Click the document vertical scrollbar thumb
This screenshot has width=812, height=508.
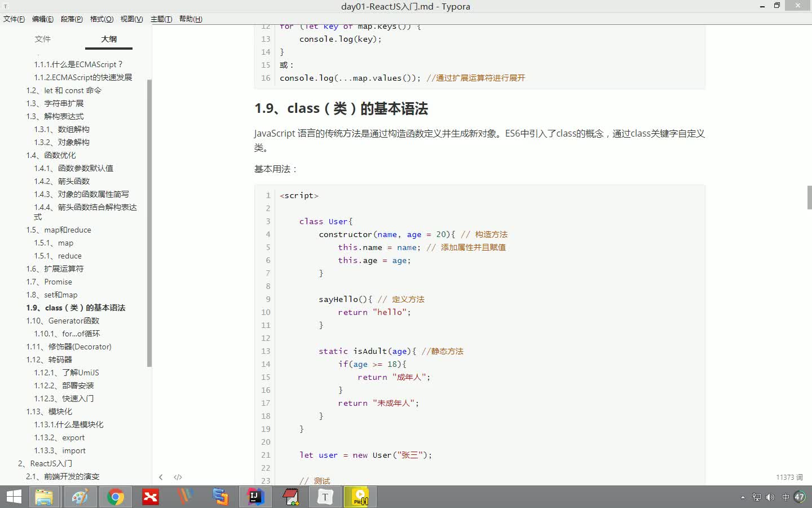pyautogui.click(x=810, y=198)
